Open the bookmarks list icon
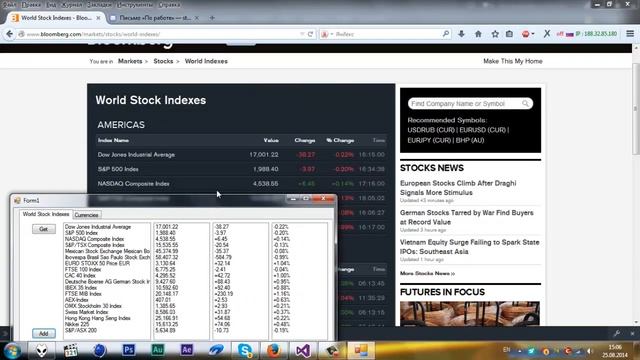Screen dimensions: 640x360 pos(509,34)
